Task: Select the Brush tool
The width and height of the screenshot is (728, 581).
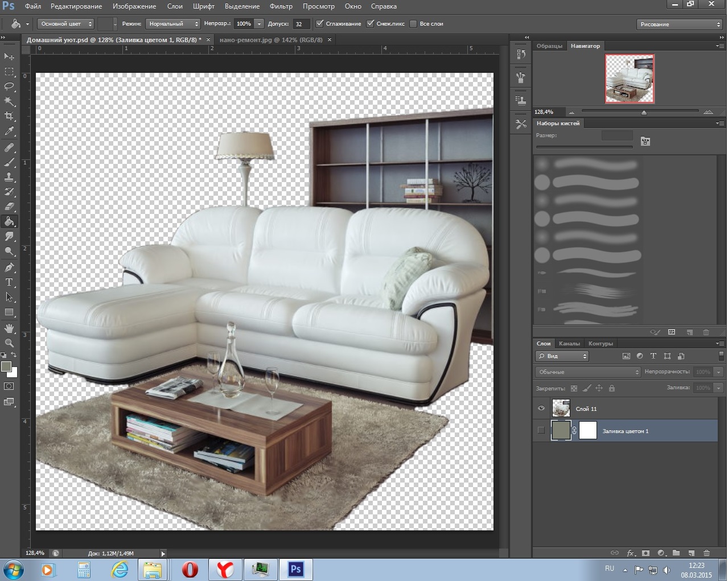Action: [9, 162]
